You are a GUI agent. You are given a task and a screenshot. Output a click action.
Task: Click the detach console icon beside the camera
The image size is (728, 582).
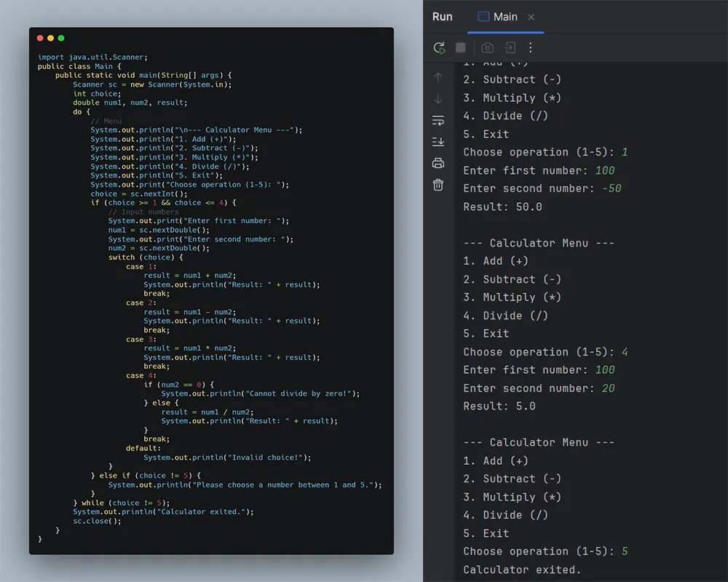click(510, 47)
